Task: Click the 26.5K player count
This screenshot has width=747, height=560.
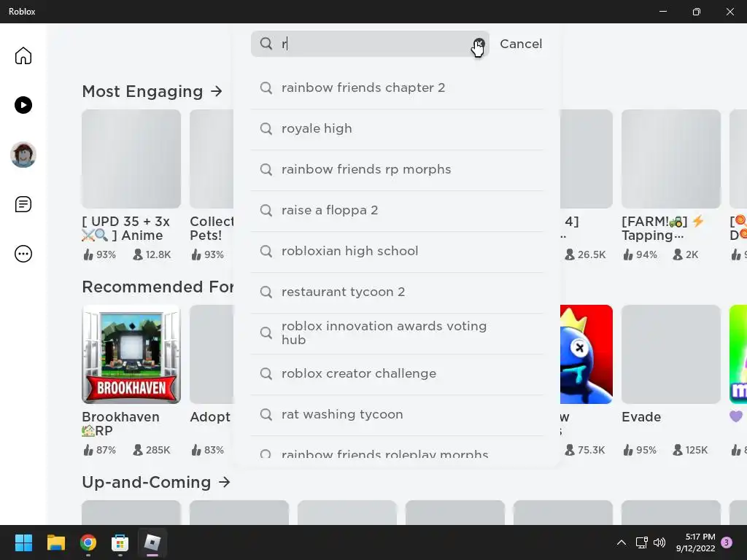Action: pyautogui.click(x=586, y=254)
